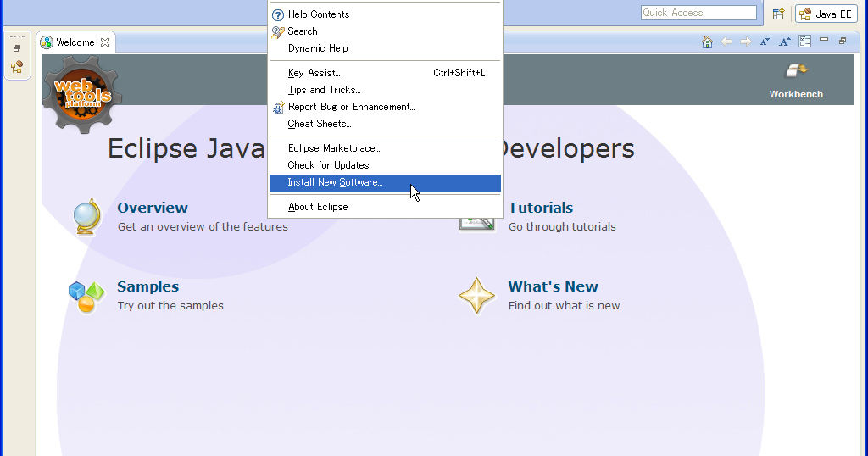Open About Eclipse
Image resolution: width=868 pixels, height=456 pixels.
pos(385,207)
